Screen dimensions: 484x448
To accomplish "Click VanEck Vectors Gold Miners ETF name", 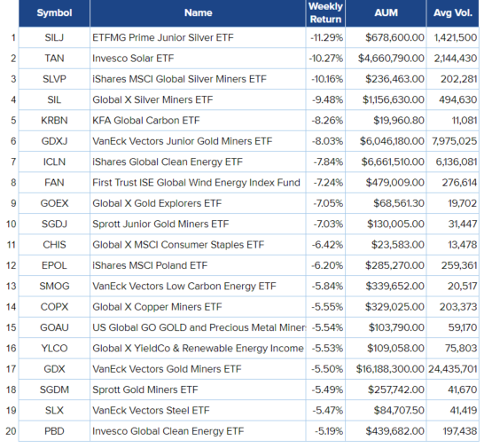I will (x=167, y=368).
